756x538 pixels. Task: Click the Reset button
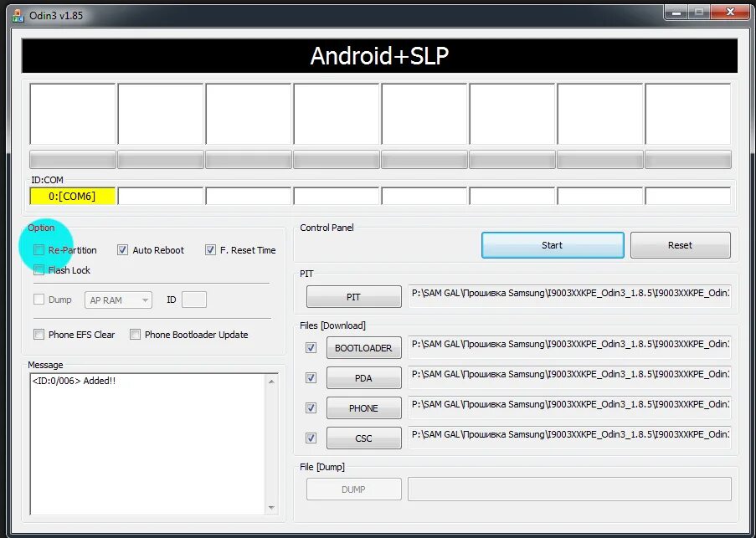(x=681, y=245)
